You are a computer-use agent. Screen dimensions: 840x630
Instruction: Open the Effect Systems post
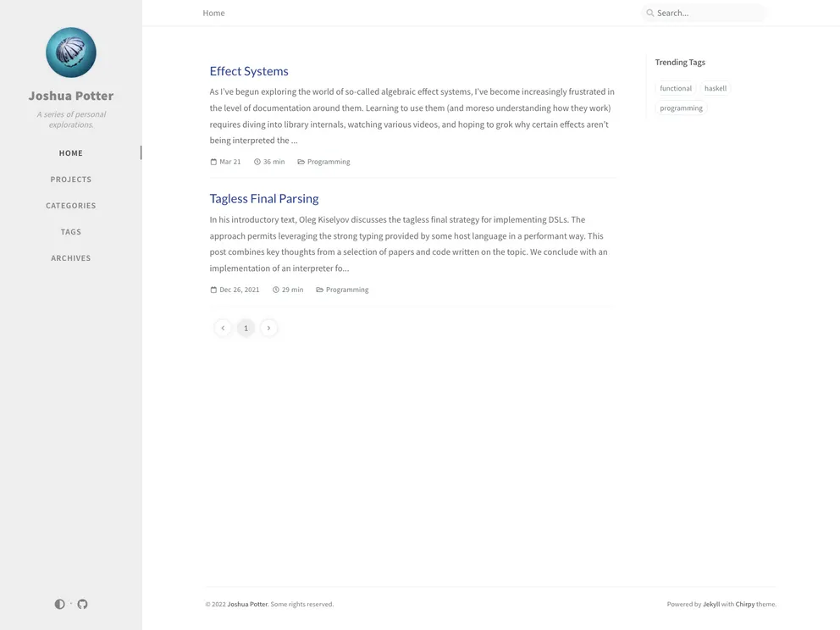coord(249,71)
